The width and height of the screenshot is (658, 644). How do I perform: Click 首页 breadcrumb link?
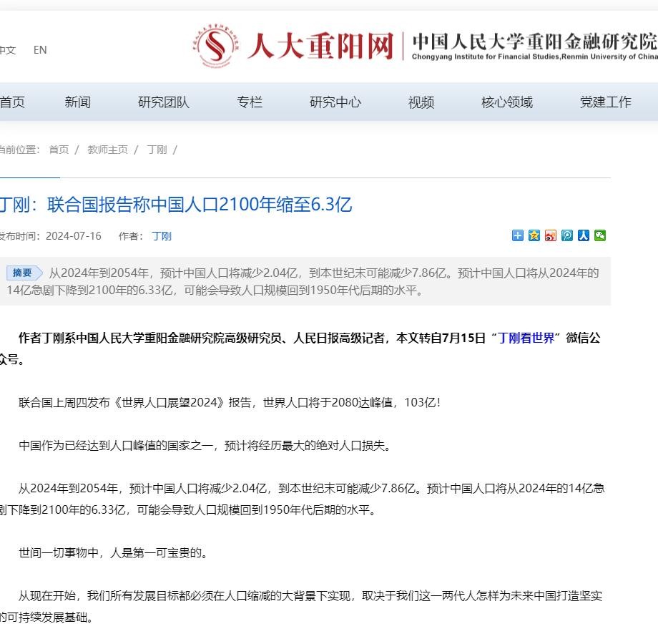[x=59, y=150]
